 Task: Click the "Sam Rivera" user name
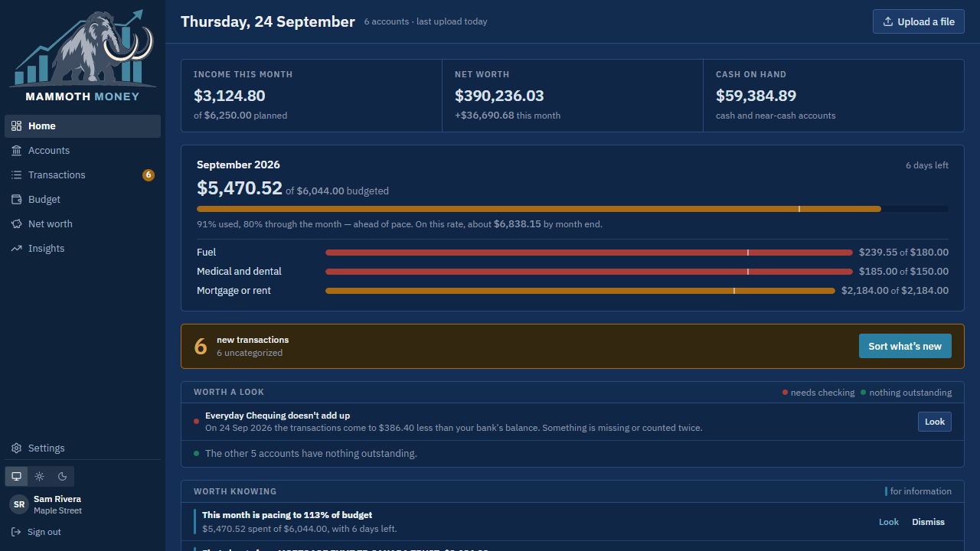[x=57, y=499]
